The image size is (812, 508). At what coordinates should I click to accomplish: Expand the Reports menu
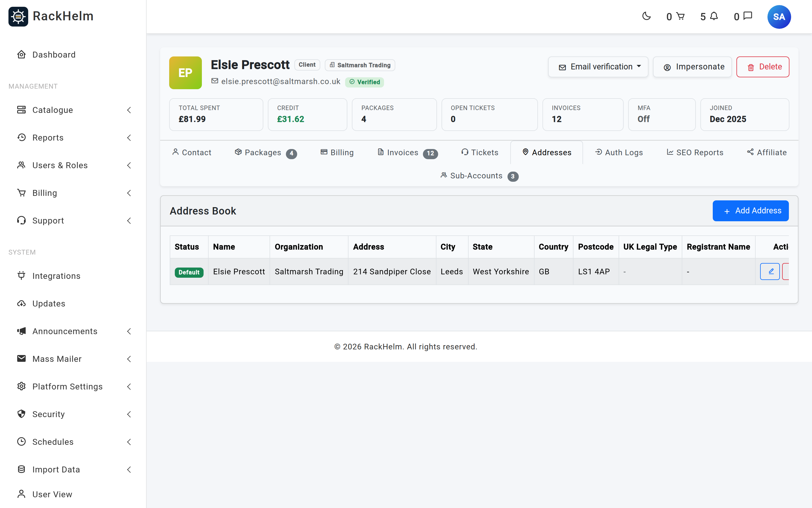pos(73,137)
